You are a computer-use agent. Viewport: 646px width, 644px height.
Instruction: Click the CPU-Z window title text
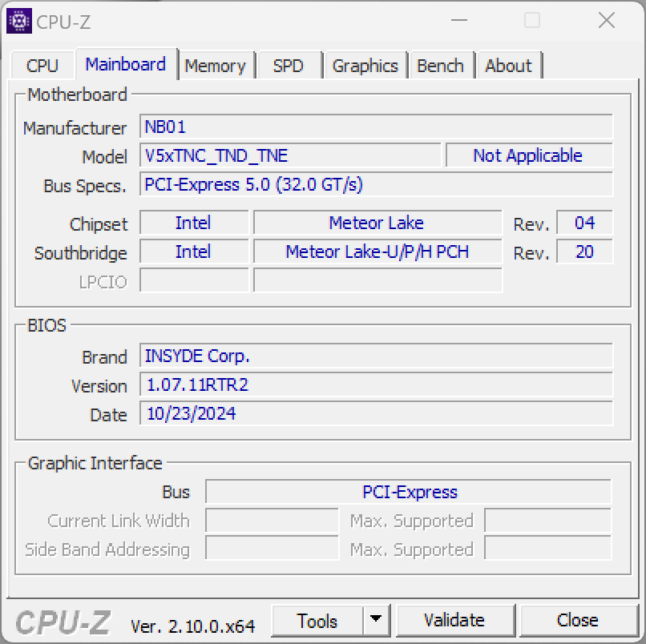(x=63, y=22)
